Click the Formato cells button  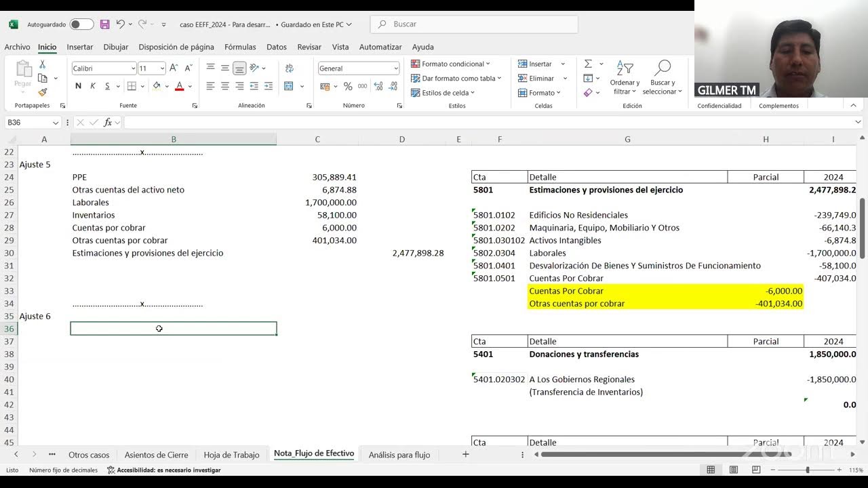point(539,93)
